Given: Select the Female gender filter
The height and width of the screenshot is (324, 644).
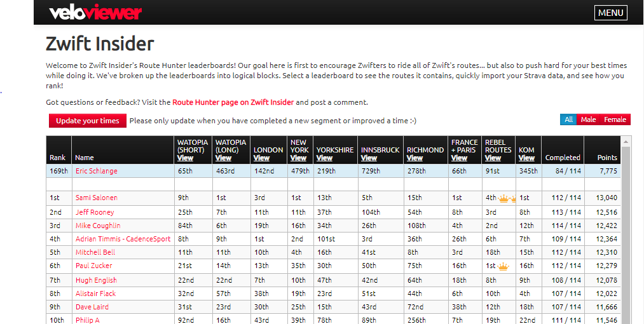Looking at the screenshot, I should [x=615, y=119].
